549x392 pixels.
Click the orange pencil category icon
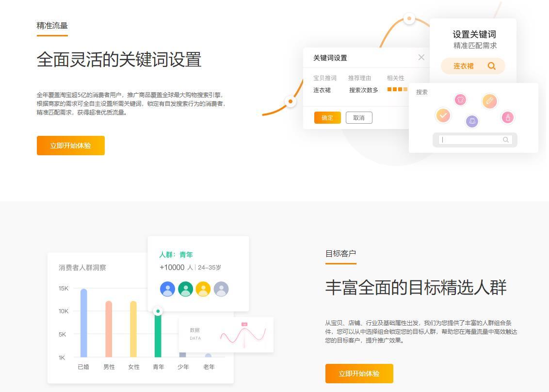click(x=489, y=101)
